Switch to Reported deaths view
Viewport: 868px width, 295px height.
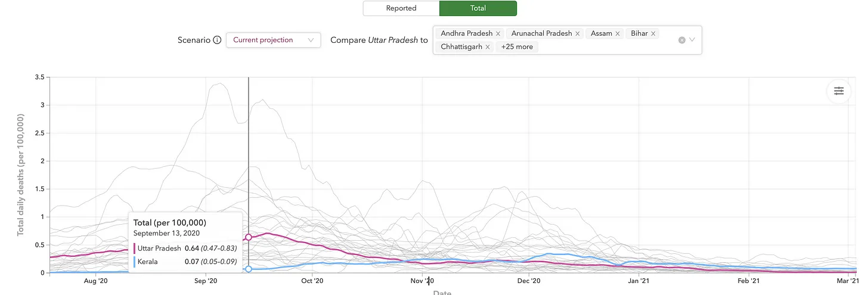[401, 8]
